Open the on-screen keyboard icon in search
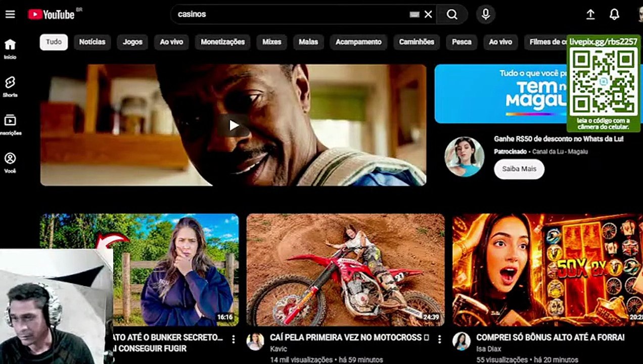The width and height of the screenshot is (643, 364). pyautogui.click(x=415, y=15)
